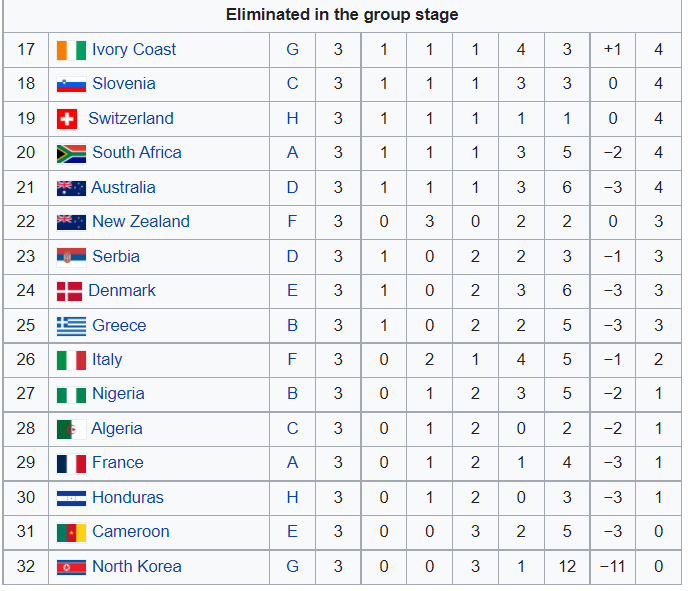
Task: Click the Greece flag icon
Action: (x=71, y=326)
